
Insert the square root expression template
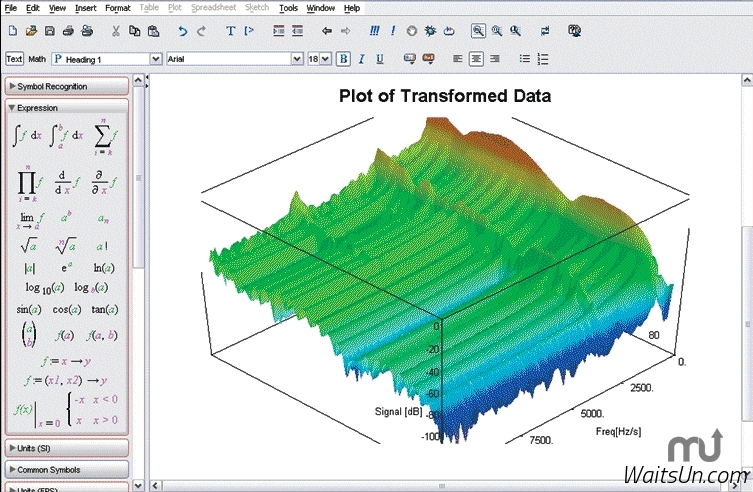(x=29, y=246)
